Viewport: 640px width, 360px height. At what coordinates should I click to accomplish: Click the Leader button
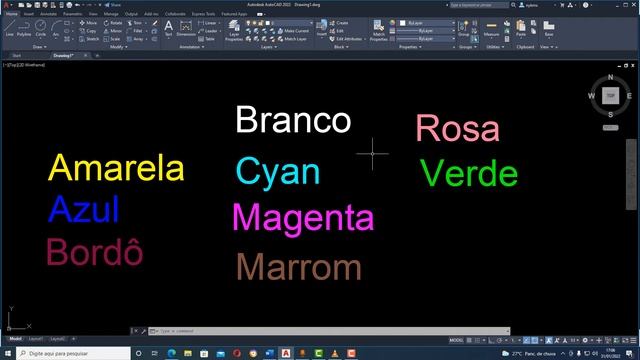pos(208,31)
